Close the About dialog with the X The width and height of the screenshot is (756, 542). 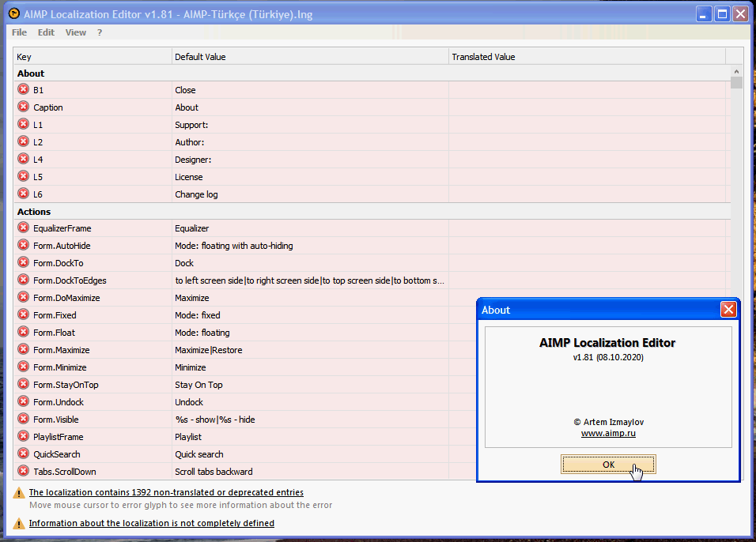pos(728,309)
